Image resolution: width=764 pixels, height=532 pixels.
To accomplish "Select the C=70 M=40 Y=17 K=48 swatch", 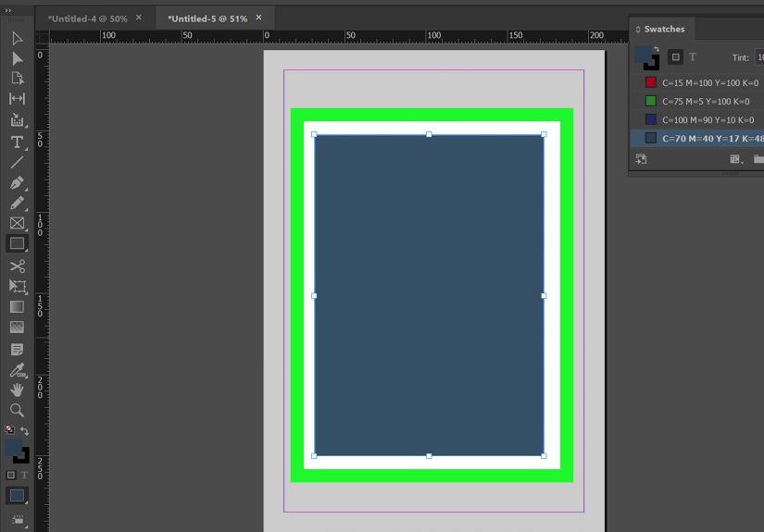I will 697,138.
